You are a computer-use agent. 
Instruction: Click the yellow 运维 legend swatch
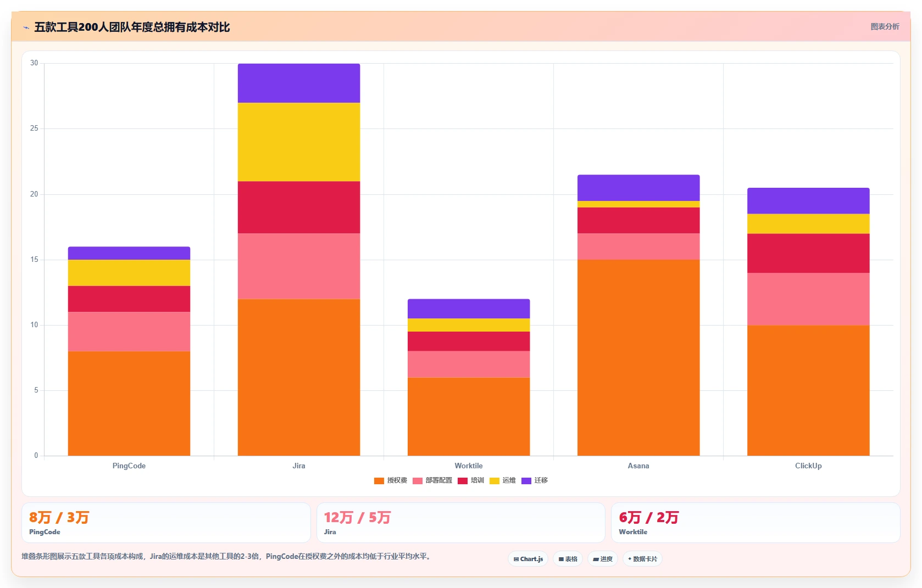tap(495, 481)
